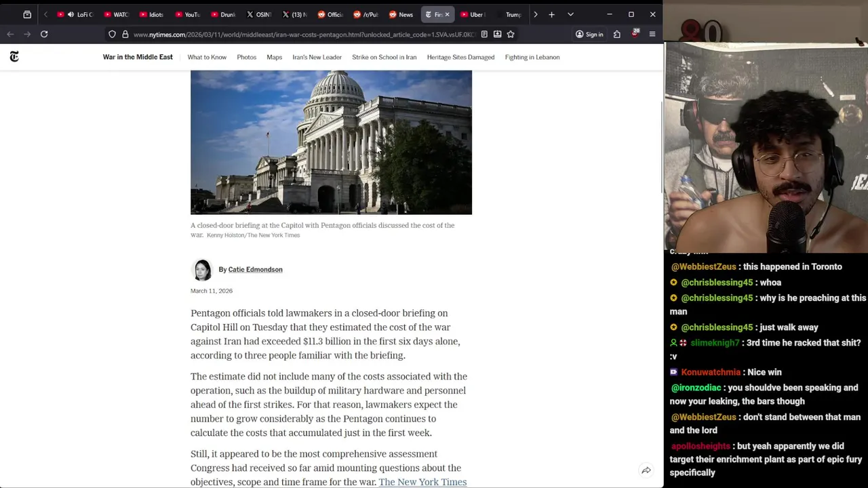The width and height of the screenshot is (868, 488).
Task: Open the What to Know link
Action: click(x=207, y=57)
